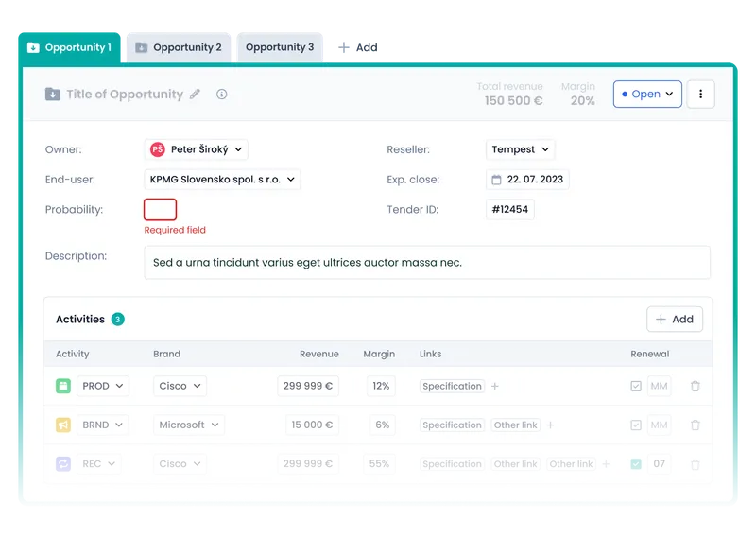This screenshot has width=756, height=538.
Task: Open the PROD activity type dropdown
Action: pos(103,386)
